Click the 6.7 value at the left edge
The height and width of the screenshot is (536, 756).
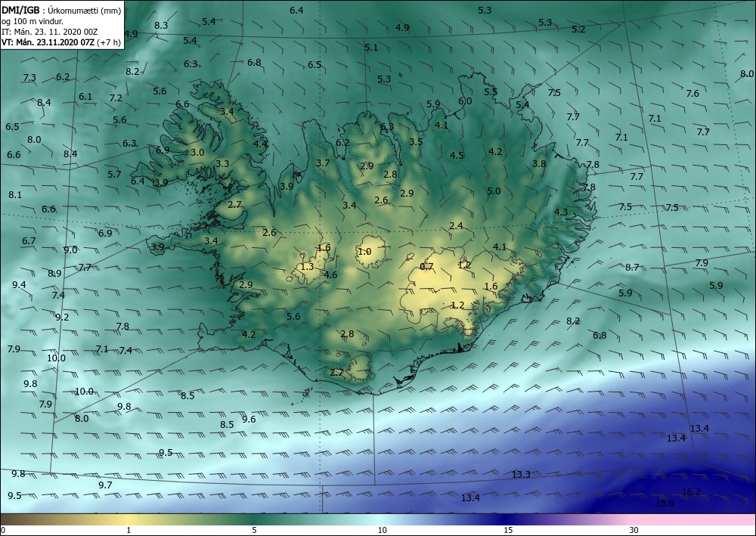click(29, 241)
